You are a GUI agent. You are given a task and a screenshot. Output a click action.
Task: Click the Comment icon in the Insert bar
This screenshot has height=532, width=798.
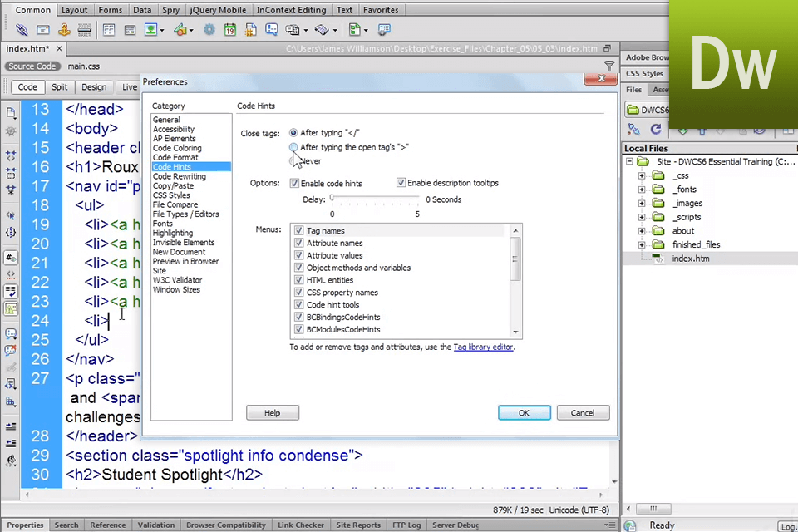coord(272,29)
